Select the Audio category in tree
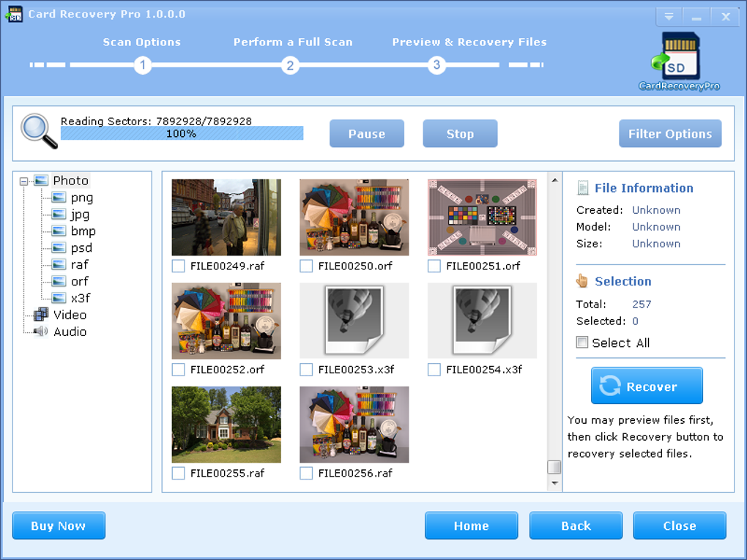 [x=70, y=332]
